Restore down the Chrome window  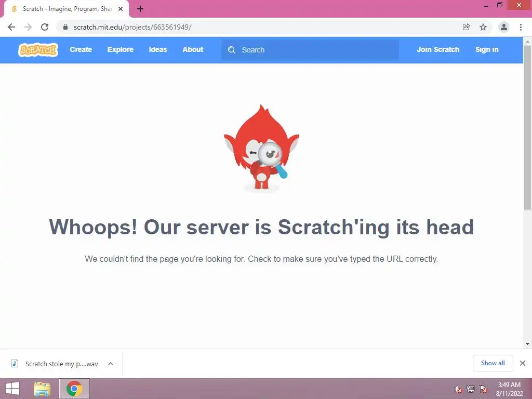coord(499,5)
